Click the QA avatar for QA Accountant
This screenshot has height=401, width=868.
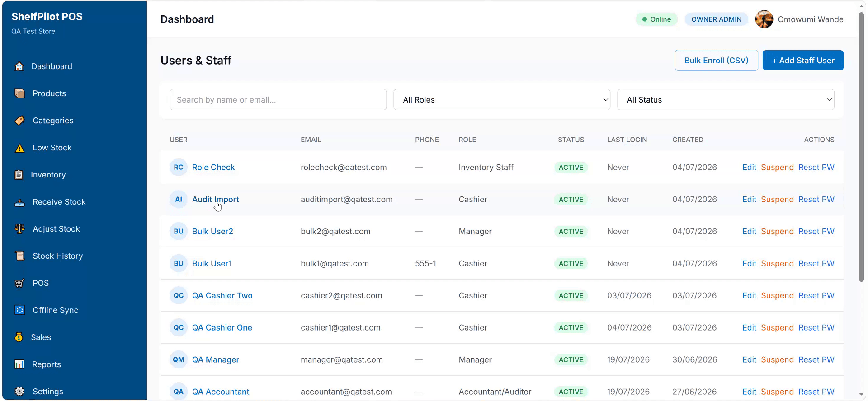[x=179, y=392]
